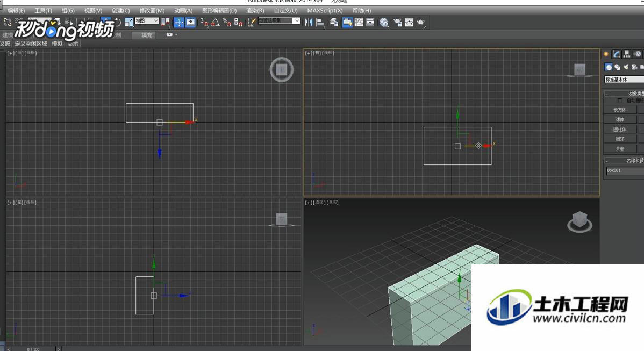The width and height of the screenshot is (644, 351).
Task: Open the Schematic View icon
Action: click(x=370, y=22)
